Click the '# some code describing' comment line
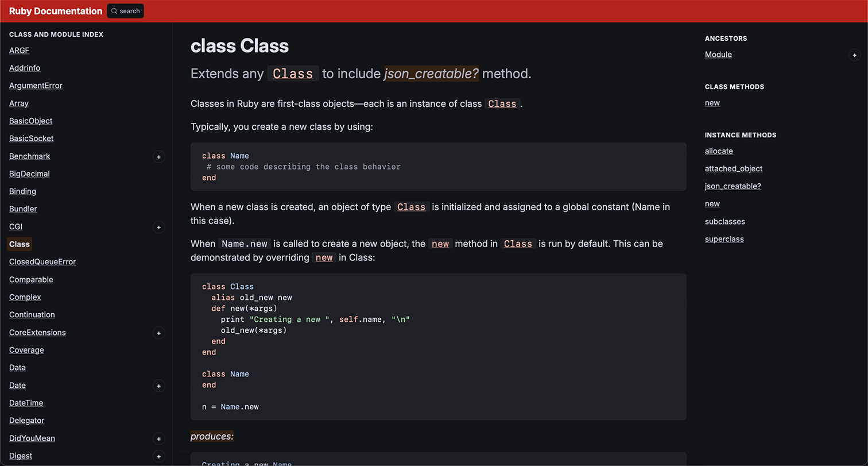This screenshot has height=466, width=868. click(304, 167)
